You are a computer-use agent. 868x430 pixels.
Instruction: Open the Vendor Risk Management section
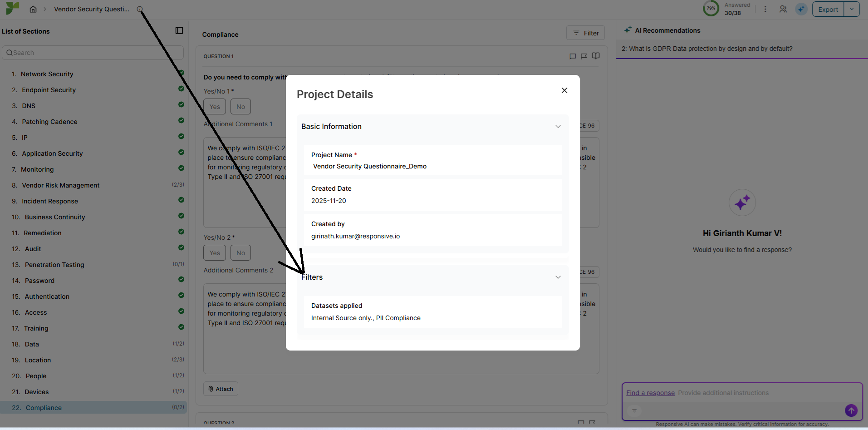tap(94, 185)
